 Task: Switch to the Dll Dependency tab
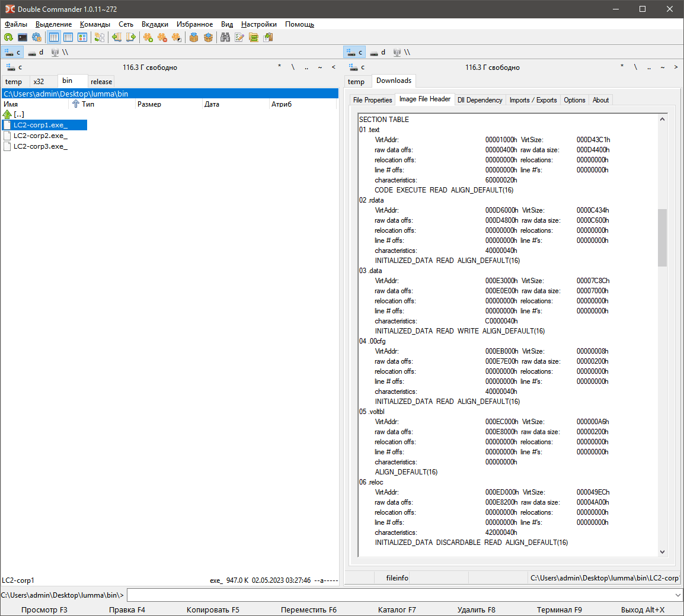click(480, 100)
